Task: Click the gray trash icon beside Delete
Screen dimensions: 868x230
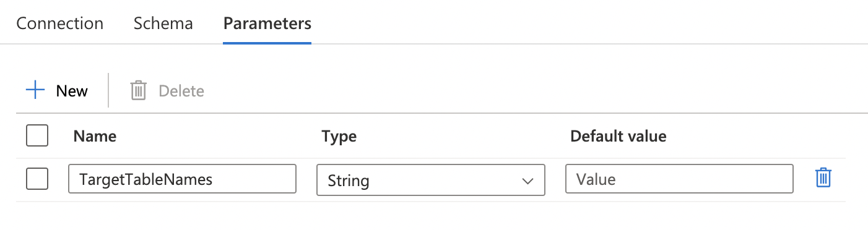Action: coord(138,91)
